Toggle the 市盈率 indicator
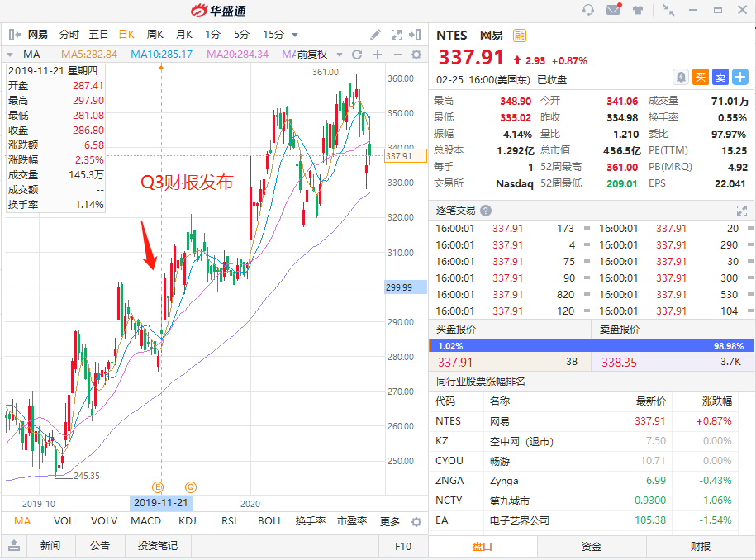 click(352, 521)
